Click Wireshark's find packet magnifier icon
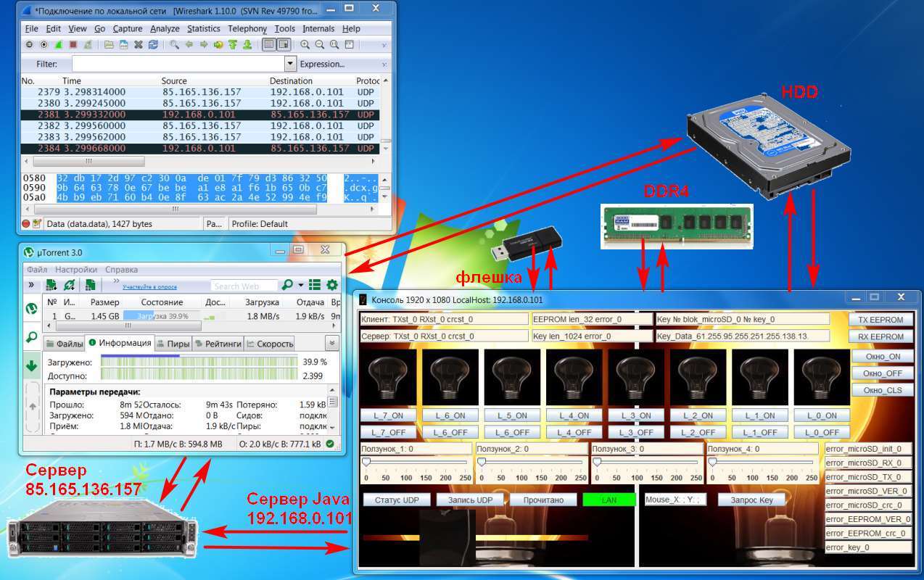Image resolution: width=924 pixels, height=580 pixels. coord(175,45)
